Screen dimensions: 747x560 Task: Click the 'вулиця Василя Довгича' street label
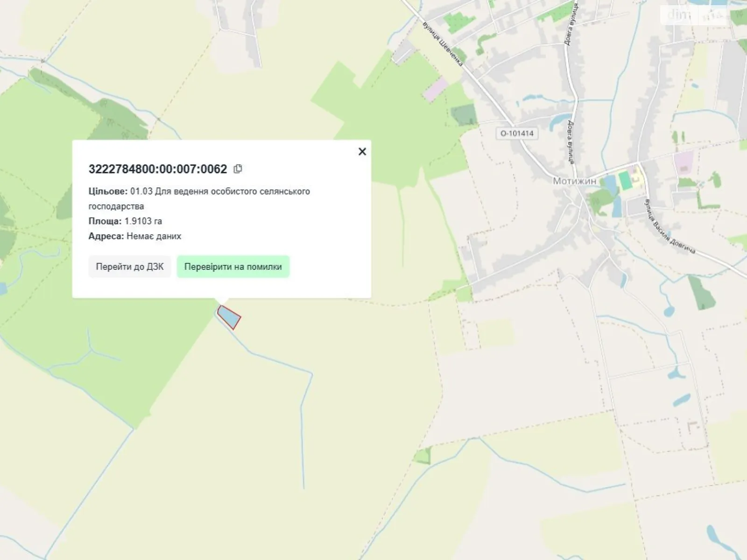[x=669, y=226]
